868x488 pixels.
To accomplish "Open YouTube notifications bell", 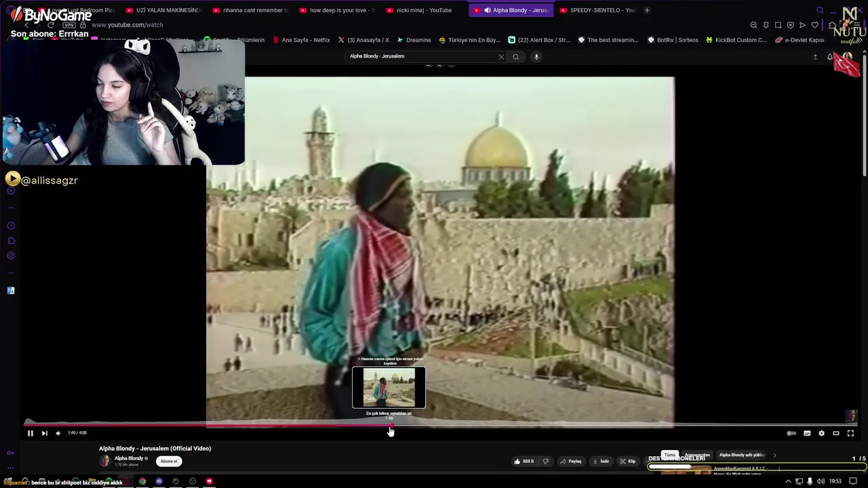I will click(830, 57).
